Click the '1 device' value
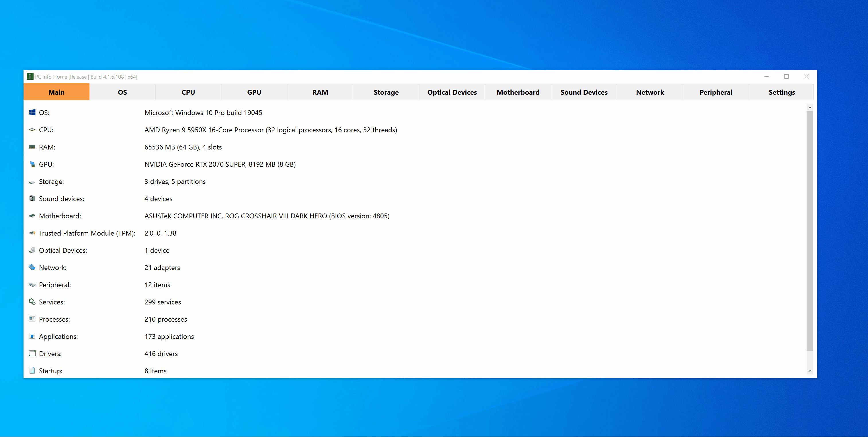Viewport: 868px width, 437px height. 157,250
